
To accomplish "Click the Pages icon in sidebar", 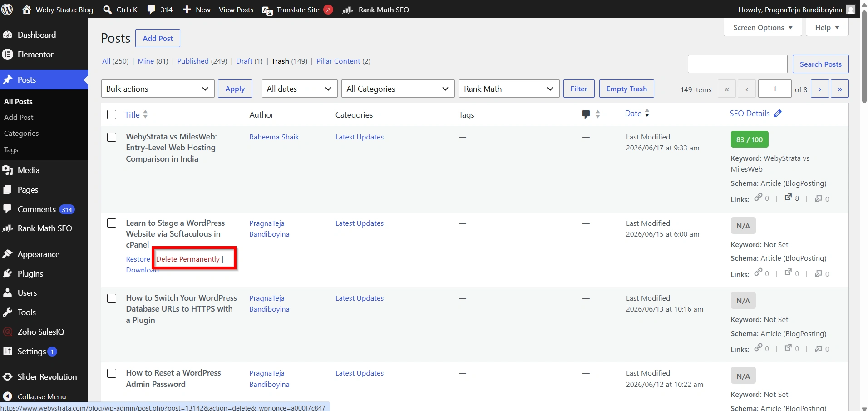I will coord(8,190).
